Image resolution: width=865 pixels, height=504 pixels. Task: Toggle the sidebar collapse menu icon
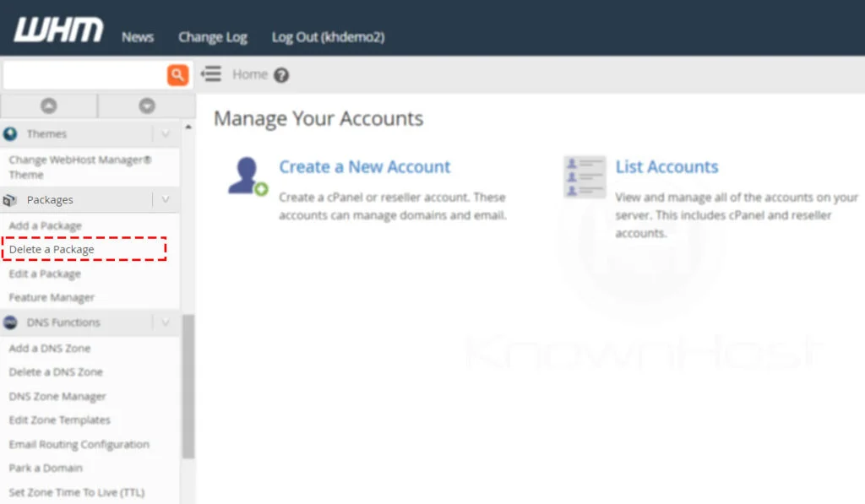coord(210,74)
